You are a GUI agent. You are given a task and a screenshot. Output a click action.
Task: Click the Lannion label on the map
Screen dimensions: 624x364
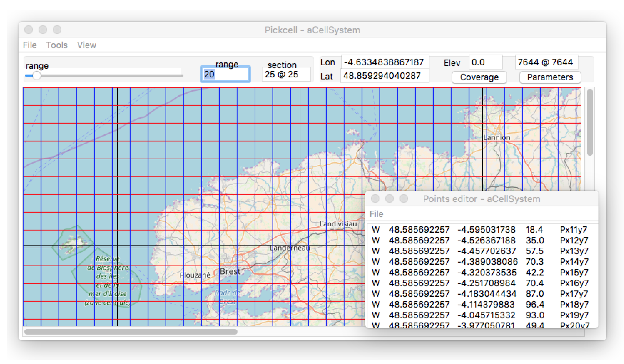click(497, 137)
